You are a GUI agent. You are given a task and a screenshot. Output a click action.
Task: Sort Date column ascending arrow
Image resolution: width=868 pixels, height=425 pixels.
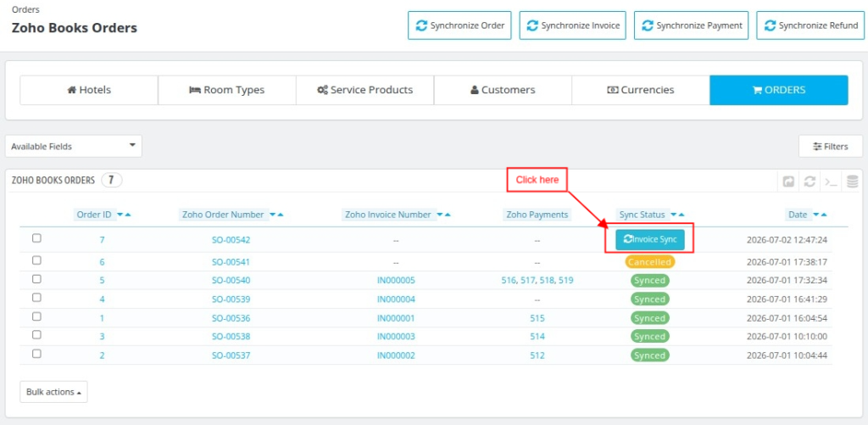(x=824, y=215)
